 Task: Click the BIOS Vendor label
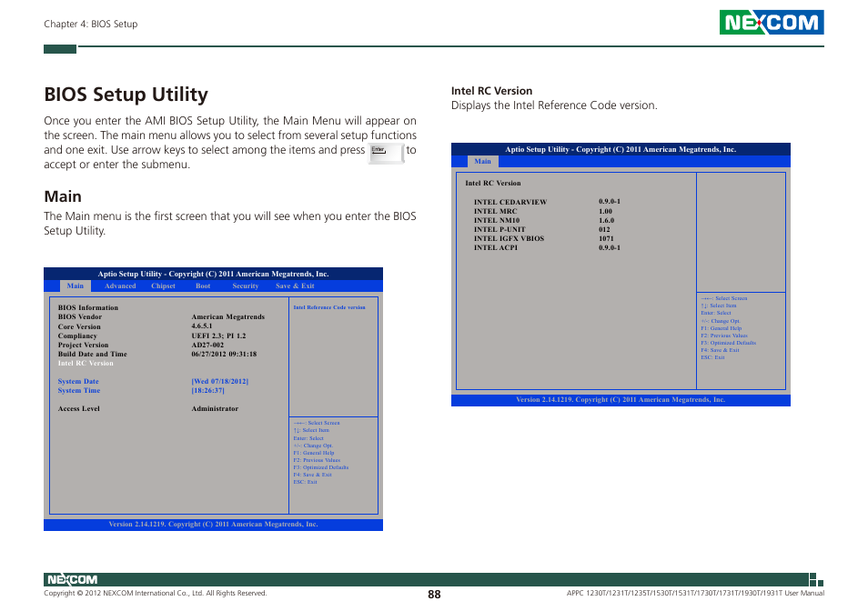(80, 317)
